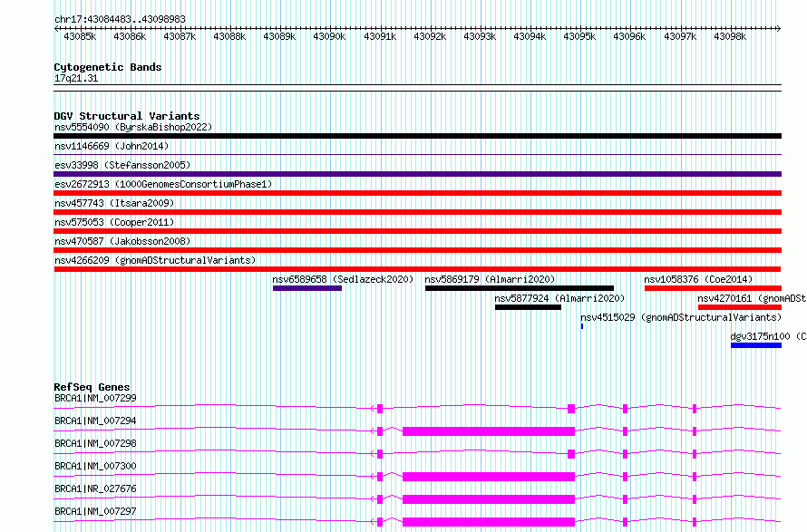Image resolution: width=807 pixels, height=532 pixels.
Task: Click the exon near 43095k on BRCA1|NM_007298
Action: (x=570, y=454)
